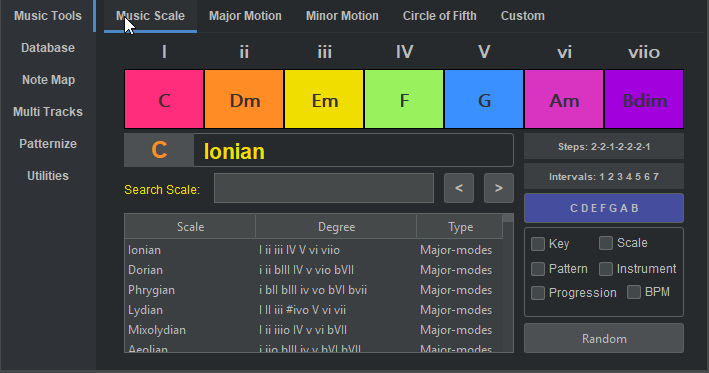Select Patternize from the sidebar
The height and width of the screenshot is (373, 709).
[x=48, y=144]
